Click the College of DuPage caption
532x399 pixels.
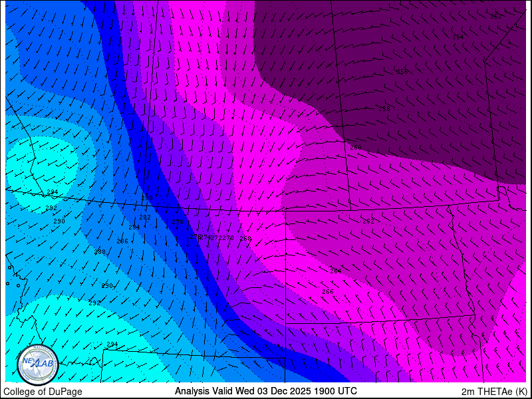[x=43, y=392]
